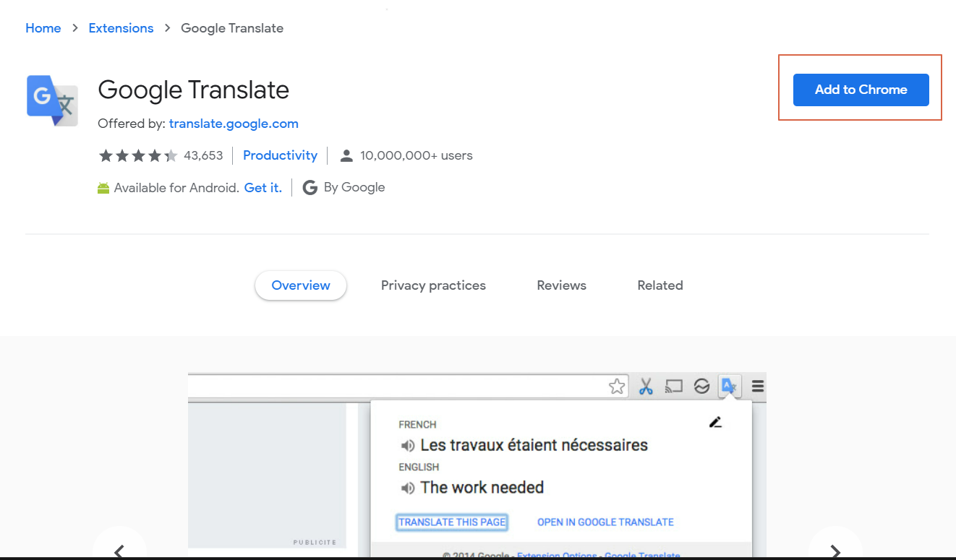Click the cast icon in screenshot toolbar
This screenshot has width=956, height=560.
[674, 387]
